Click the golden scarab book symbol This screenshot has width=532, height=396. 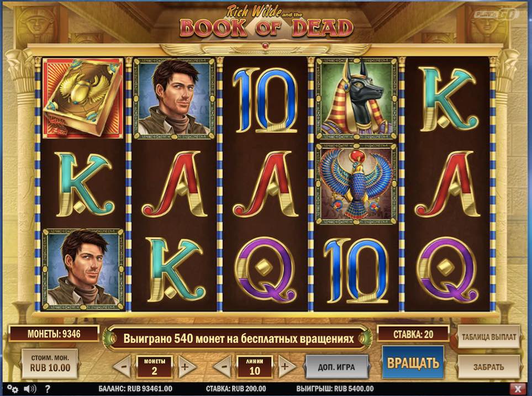point(82,98)
